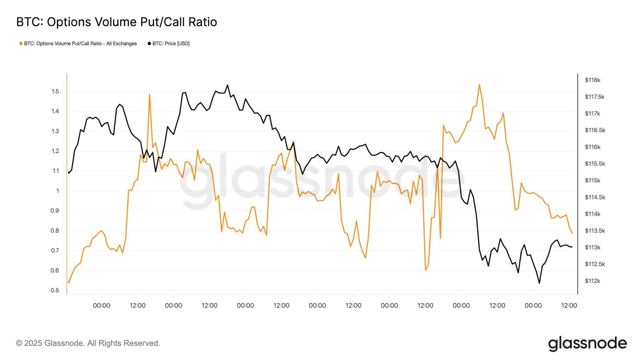The width and height of the screenshot is (644, 362).
Task: Click the $118k price axis label
Action: [x=592, y=80]
